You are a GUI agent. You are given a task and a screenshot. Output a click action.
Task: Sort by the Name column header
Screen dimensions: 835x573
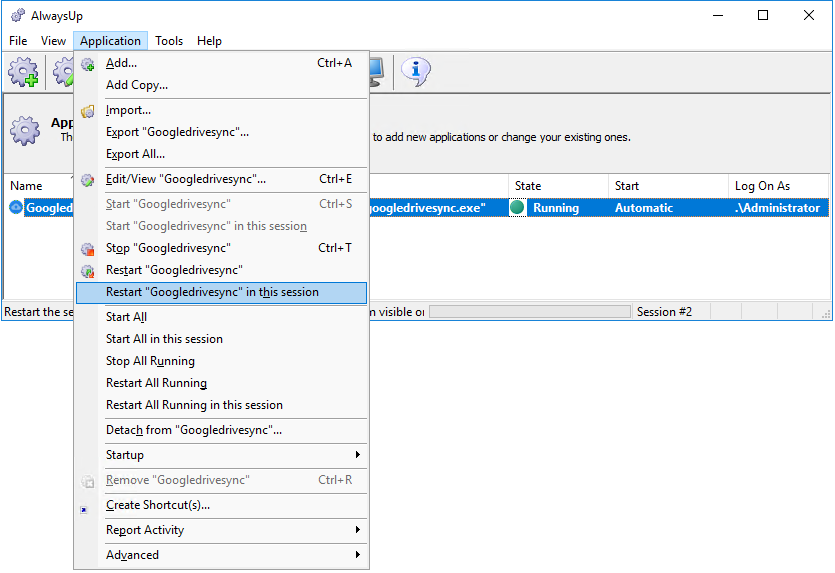(x=39, y=186)
